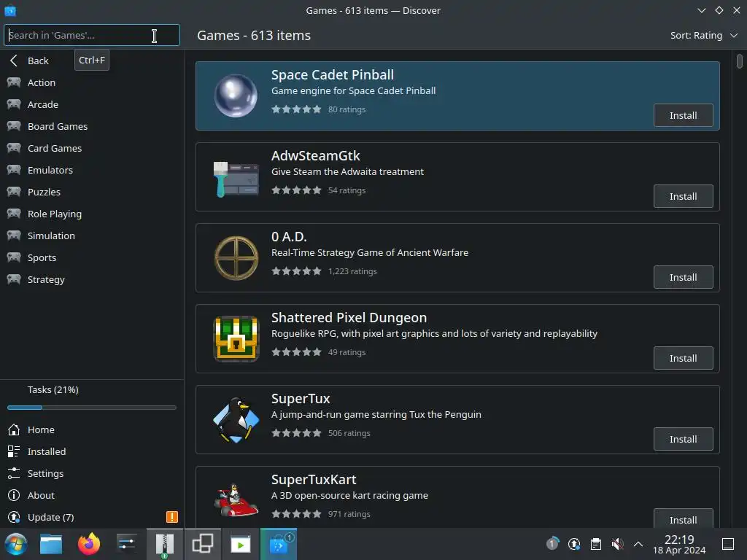Click the muted volume tray icon
Screen dimensions: 747x560
(x=617, y=544)
